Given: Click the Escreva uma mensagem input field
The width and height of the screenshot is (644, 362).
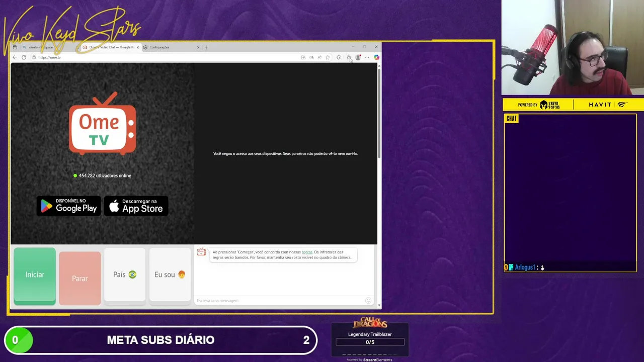Looking at the screenshot, I should [x=279, y=301].
